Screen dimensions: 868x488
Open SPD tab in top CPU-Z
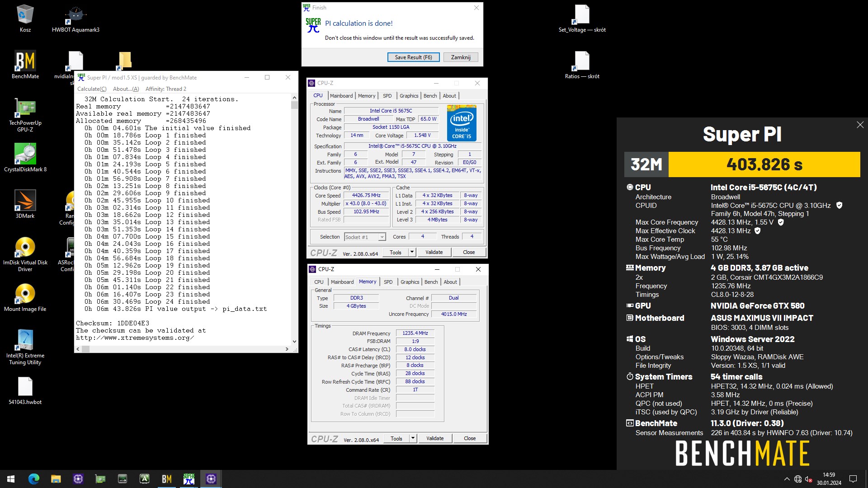tap(387, 96)
